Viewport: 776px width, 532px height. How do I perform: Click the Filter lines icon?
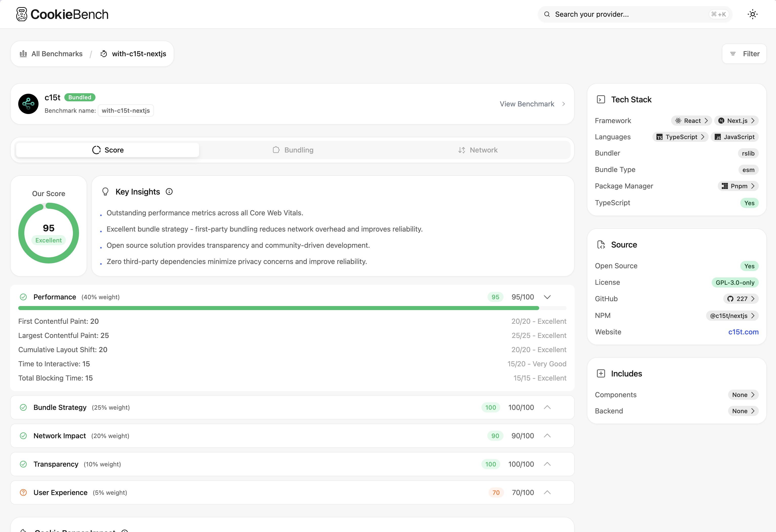pos(733,54)
